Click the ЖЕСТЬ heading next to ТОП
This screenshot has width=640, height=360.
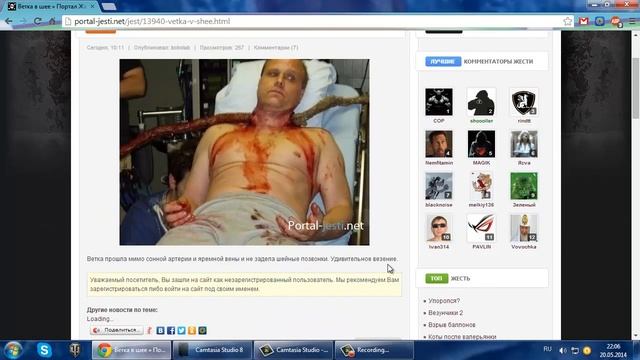point(460,278)
